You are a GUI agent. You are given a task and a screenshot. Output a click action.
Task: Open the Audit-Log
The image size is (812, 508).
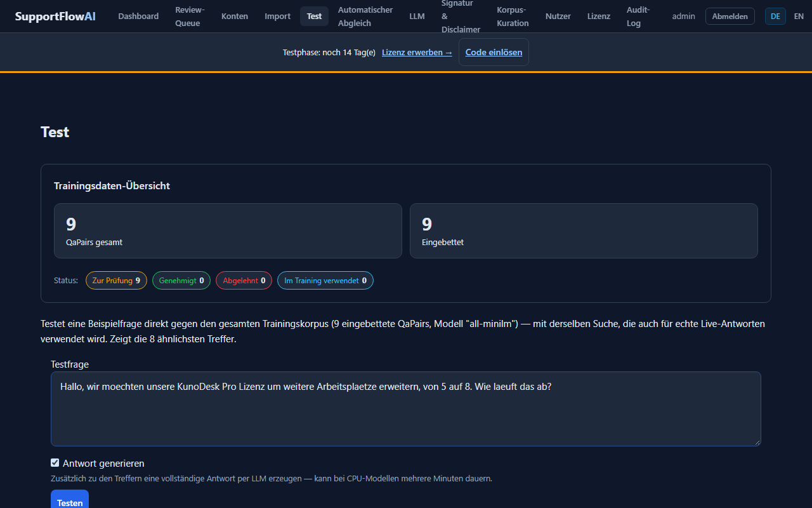click(638, 17)
